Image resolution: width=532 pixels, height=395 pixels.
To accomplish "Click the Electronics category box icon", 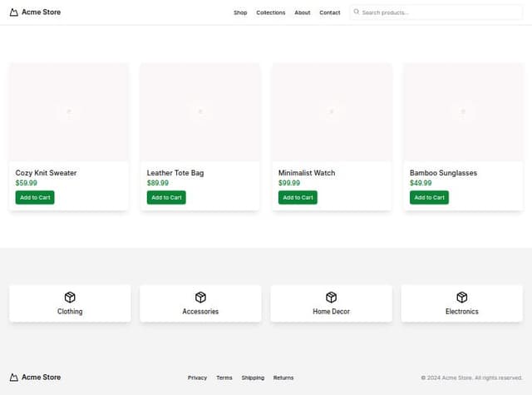I will click(462, 297).
